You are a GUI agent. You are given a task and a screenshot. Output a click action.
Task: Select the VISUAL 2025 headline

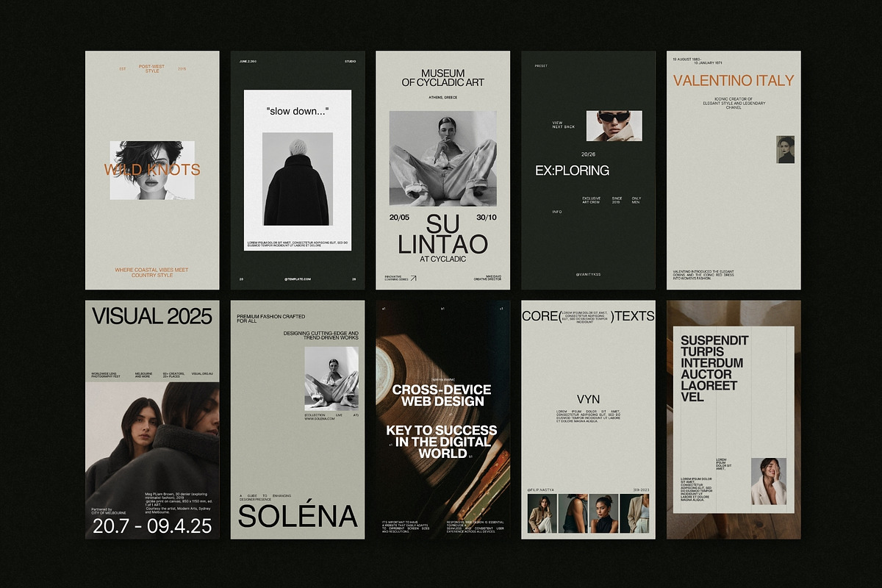click(x=152, y=316)
